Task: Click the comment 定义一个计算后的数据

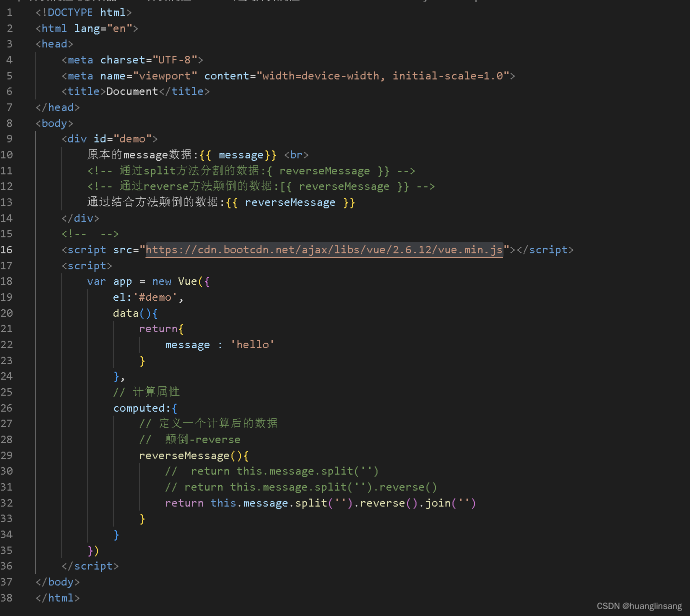Action: pyautogui.click(x=208, y=424)
